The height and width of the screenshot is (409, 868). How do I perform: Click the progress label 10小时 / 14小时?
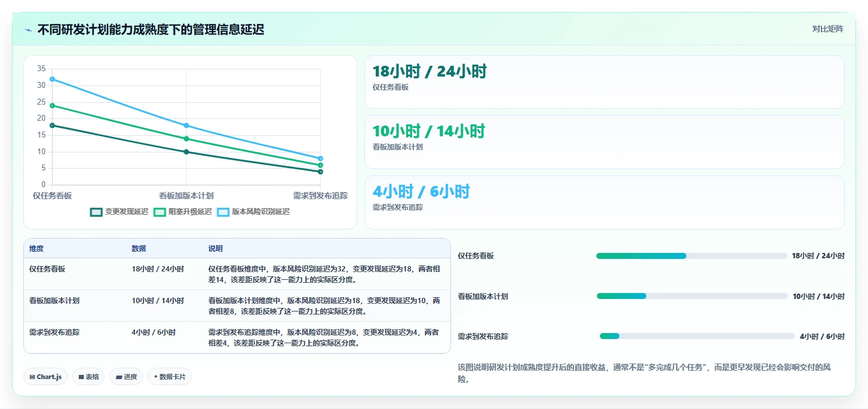point(818,296)
